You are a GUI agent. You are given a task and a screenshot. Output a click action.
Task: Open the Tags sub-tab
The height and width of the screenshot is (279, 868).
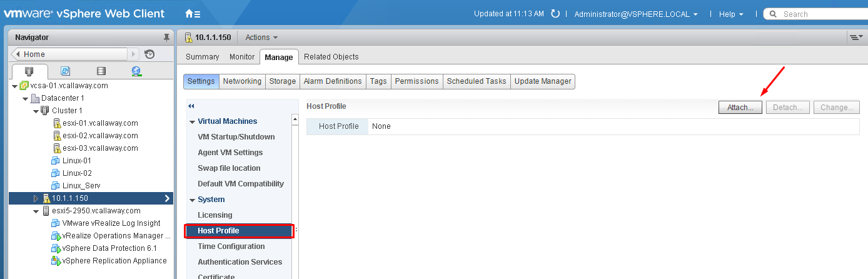click(378, 81)
